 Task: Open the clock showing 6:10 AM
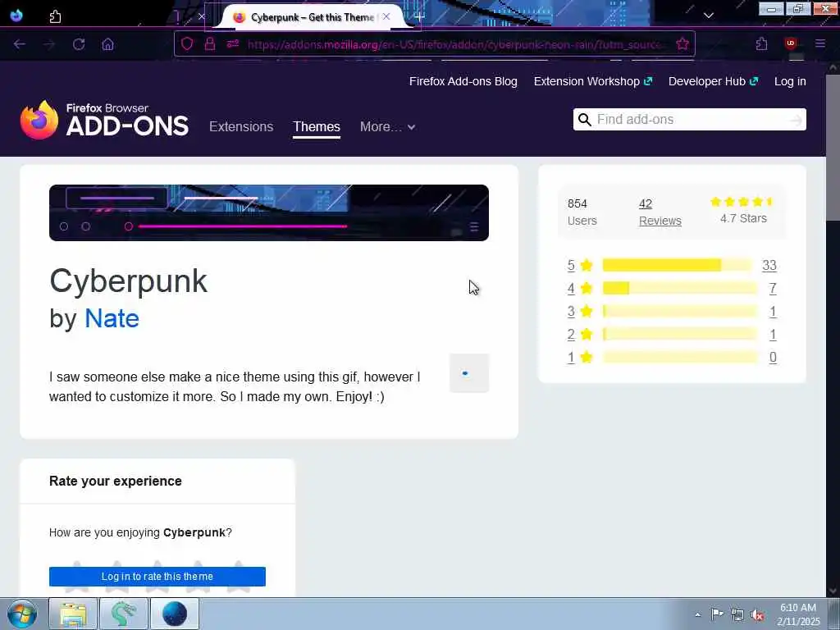[798, 614]
